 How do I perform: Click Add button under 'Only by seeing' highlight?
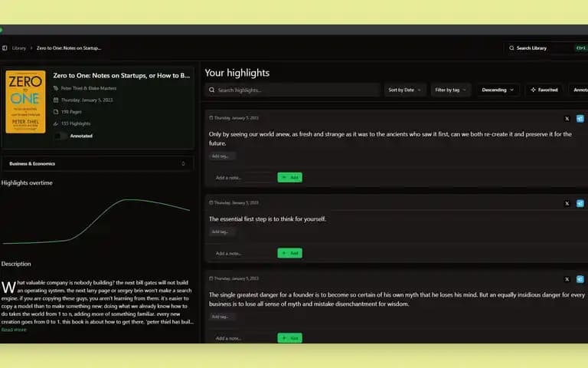pos(290,178)
